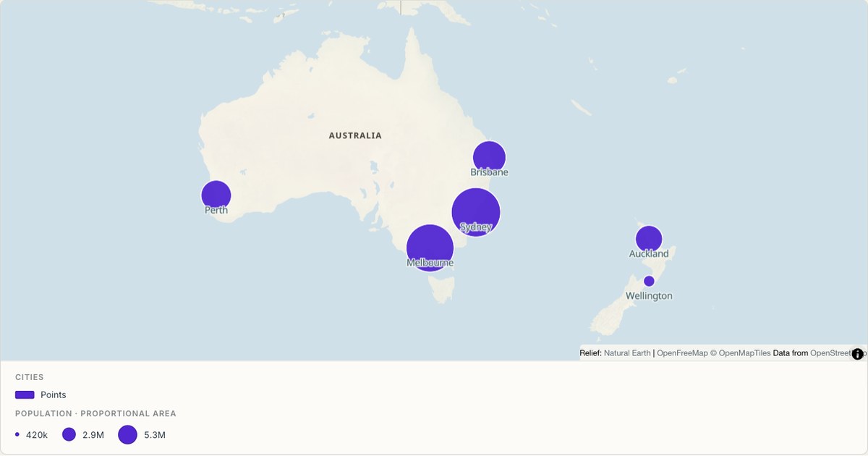Click the Points legend color swatch

[25, 395]
